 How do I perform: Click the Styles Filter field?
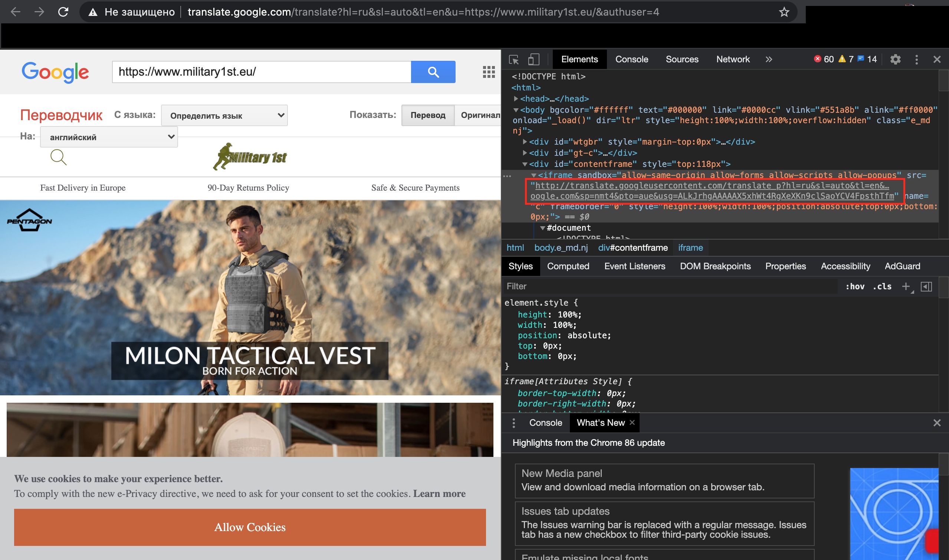pyautogui.click(x=670, y=286)
